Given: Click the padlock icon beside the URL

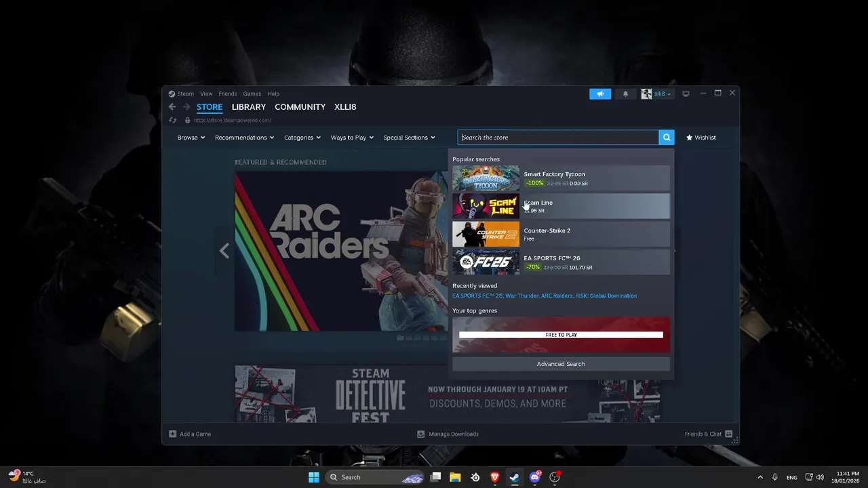Looking at the screenshot, I should tap(188, 120).
